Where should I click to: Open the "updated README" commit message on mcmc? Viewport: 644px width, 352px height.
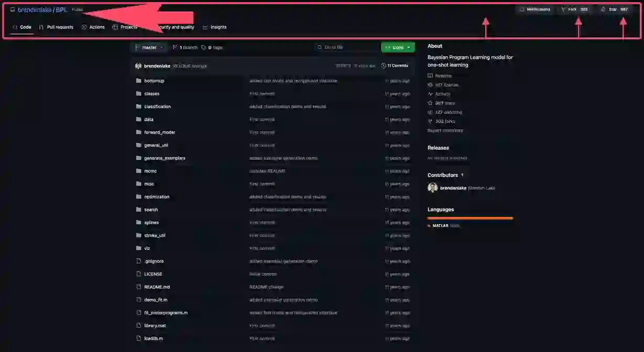(267, 171)
